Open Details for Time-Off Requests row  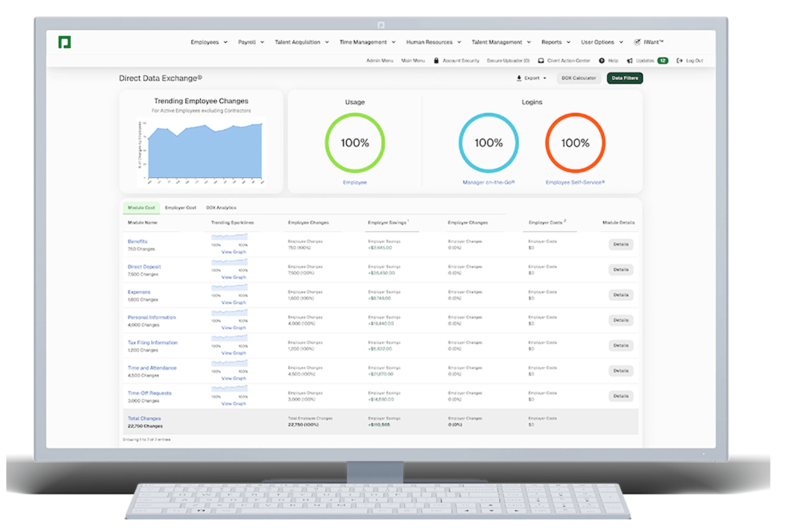pyautogui.click(x=621, y=396)
